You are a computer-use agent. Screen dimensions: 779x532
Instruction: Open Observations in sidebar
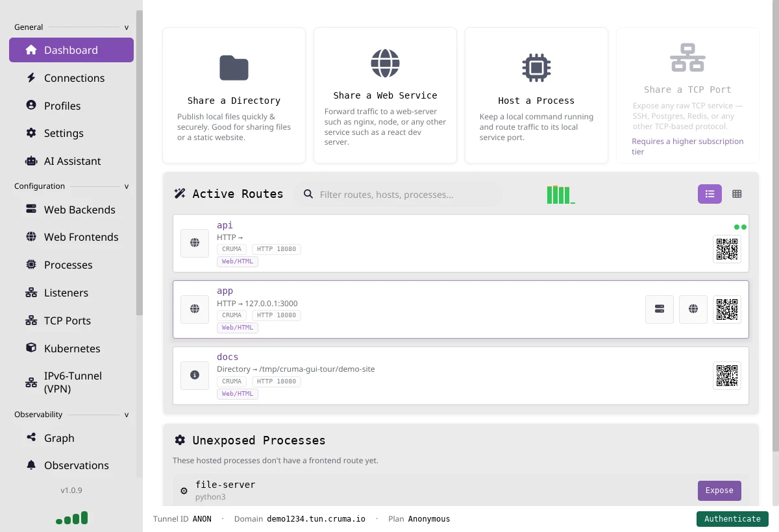71,465
